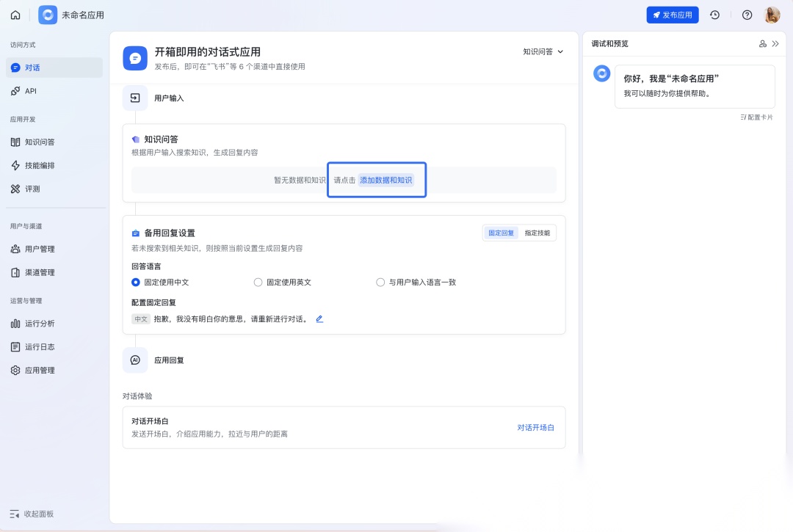Select 与用户输入语言一致 radio button
Viewport: 793px width, 532px height.
pyautogui.click(x=380, y=282)
